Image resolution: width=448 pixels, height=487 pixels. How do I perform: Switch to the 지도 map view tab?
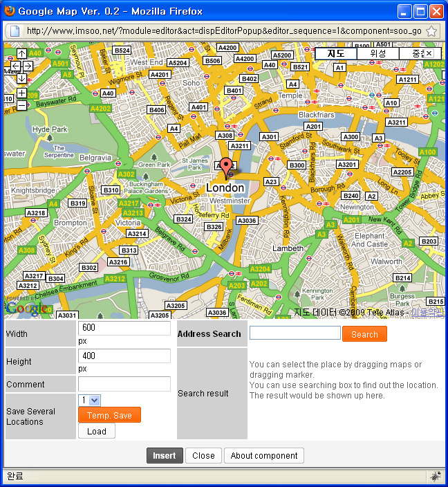coord(336,53)
